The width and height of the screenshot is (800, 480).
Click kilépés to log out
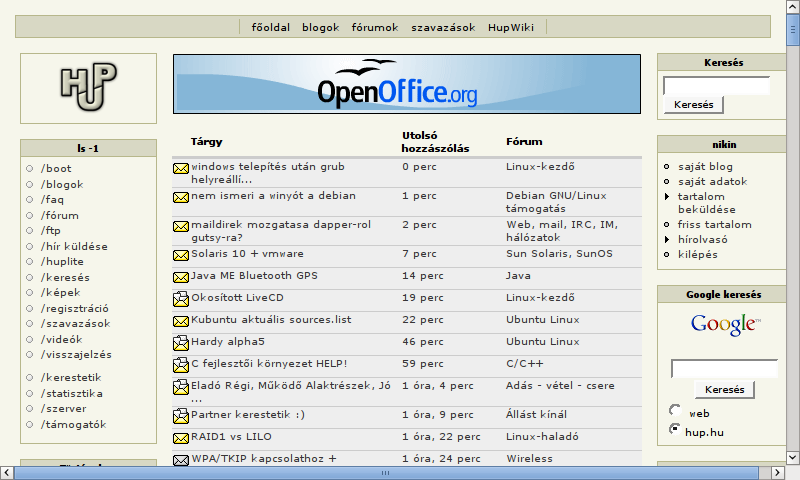697,255
